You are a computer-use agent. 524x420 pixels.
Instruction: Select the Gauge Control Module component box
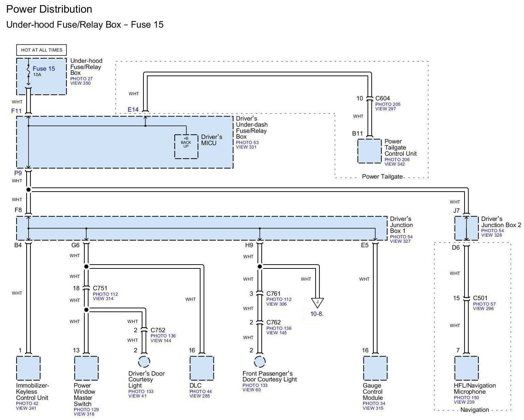[x=375, y=368]
